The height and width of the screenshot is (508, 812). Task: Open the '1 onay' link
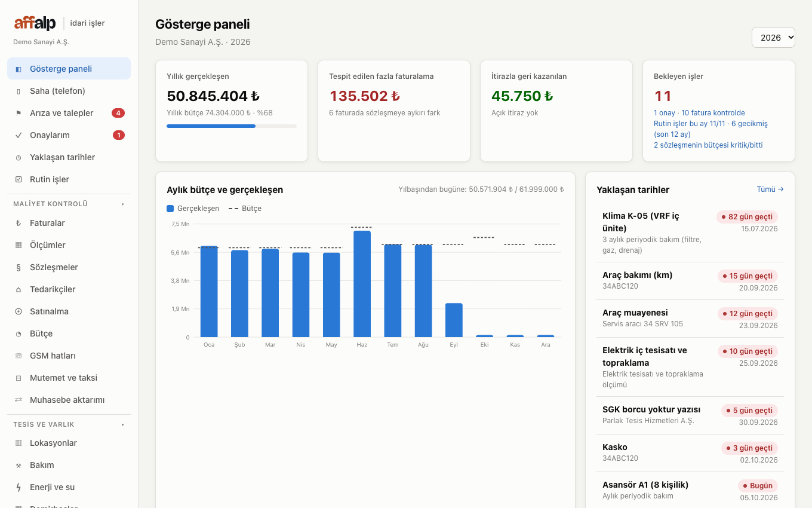point(665,113)
